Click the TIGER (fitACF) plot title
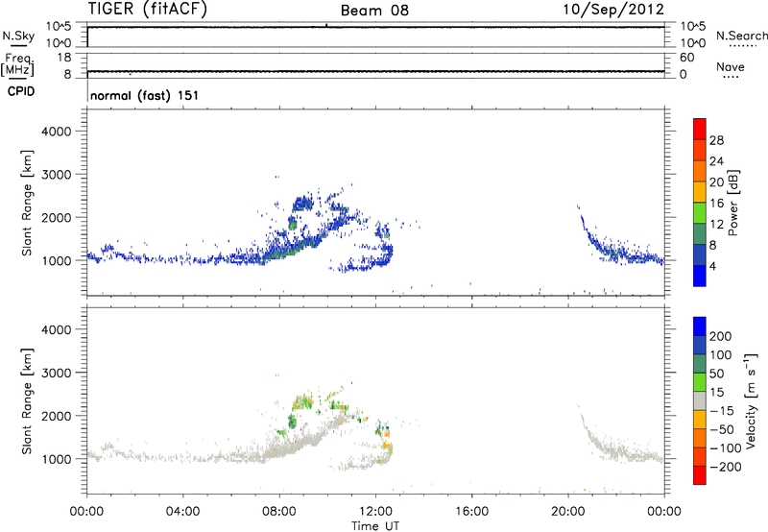This screenshot has width=768, height=532. [x=148, y=10]
